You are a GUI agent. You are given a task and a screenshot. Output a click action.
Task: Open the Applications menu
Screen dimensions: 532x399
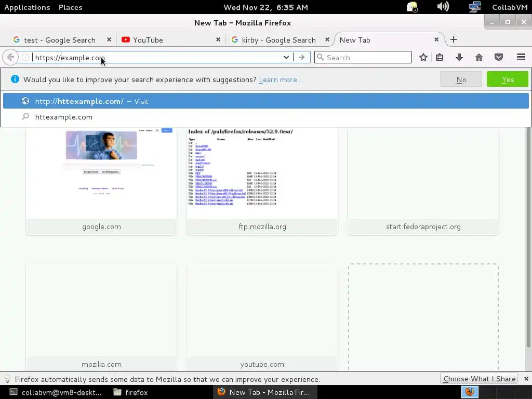pos(27,7)
